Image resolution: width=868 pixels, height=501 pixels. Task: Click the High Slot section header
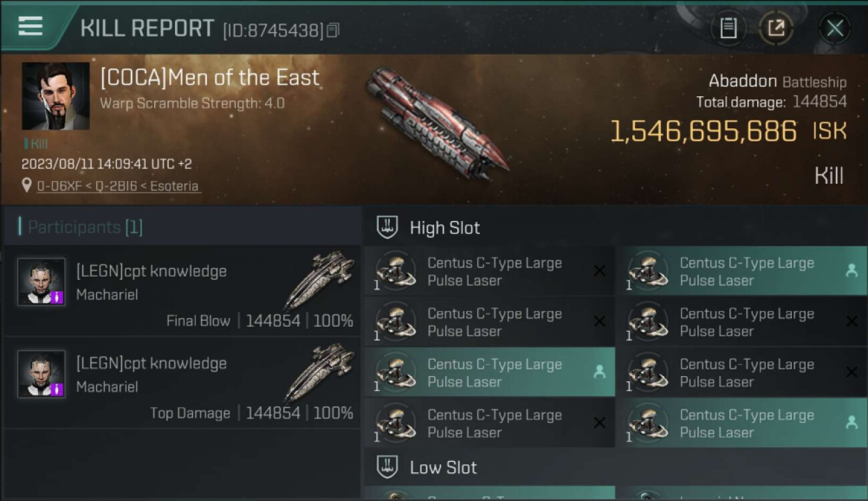tap(445, 228)
